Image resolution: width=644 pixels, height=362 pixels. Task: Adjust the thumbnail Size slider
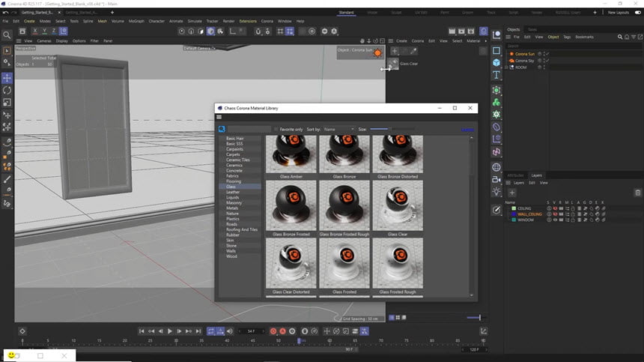pyautogui.click(x=392, y=129)
